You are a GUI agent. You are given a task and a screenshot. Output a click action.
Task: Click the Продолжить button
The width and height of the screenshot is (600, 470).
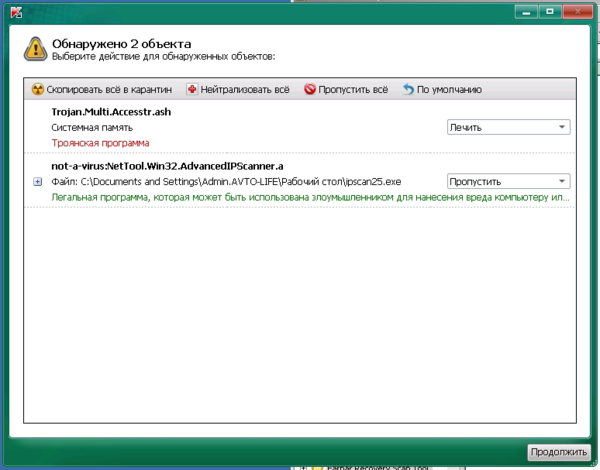(559, 452)
